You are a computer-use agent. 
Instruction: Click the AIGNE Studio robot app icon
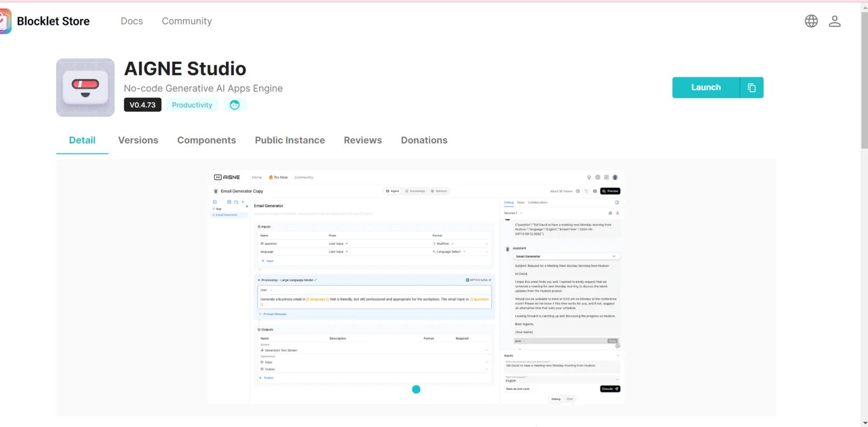(85, 88)
